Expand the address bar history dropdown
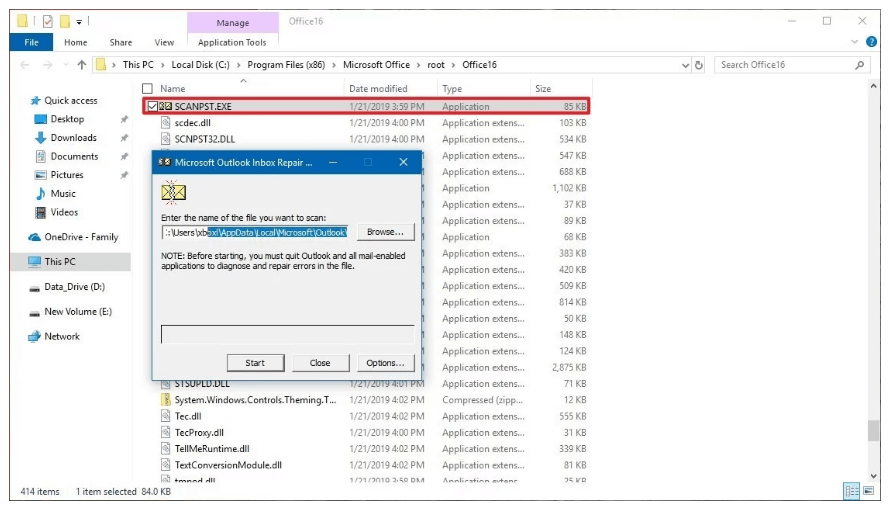The height and width of the screenshot is (511, 888). tap(685, 65)
